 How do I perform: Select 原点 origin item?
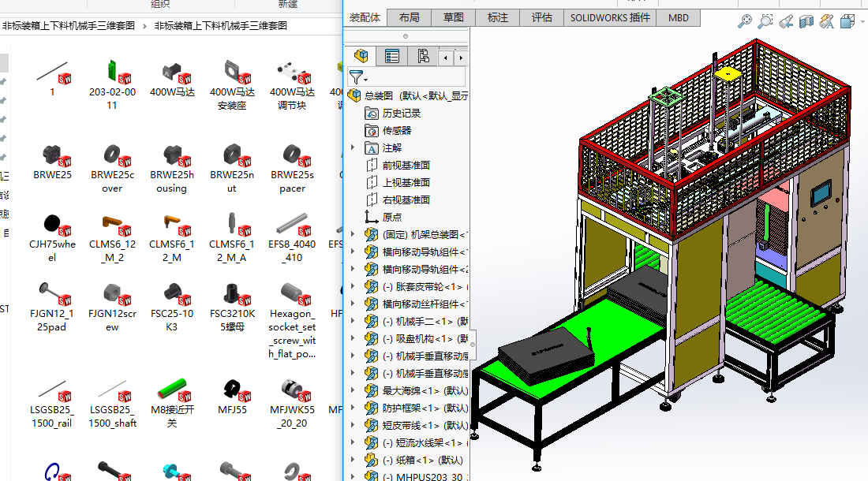pos(383,218)
